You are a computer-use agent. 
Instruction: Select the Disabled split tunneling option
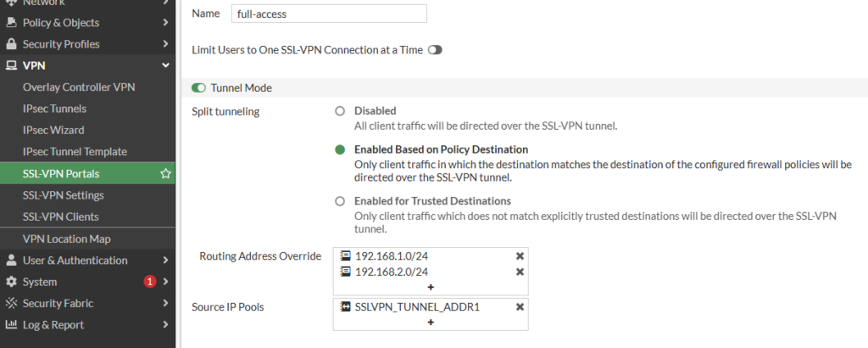(x=340, y=111)
